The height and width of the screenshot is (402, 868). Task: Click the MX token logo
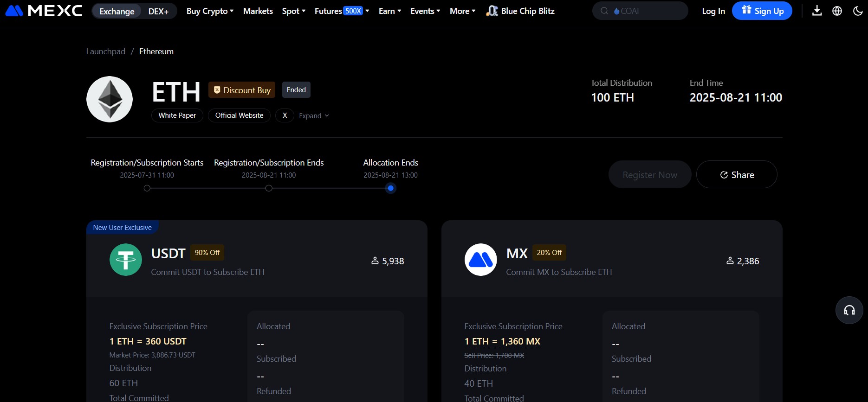click(481, 260)
